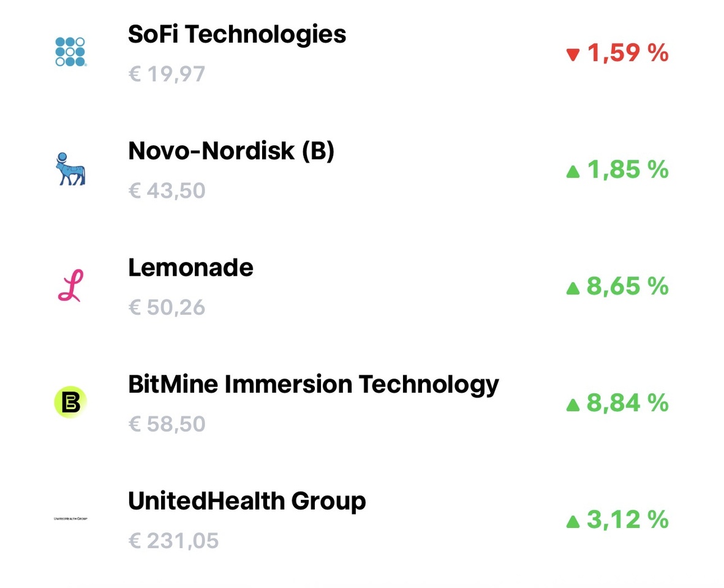Tap the pink Lemonade L logo
The height and width of the screenshot is (588, 724).
pyautogui.click(x=70, y=285)
